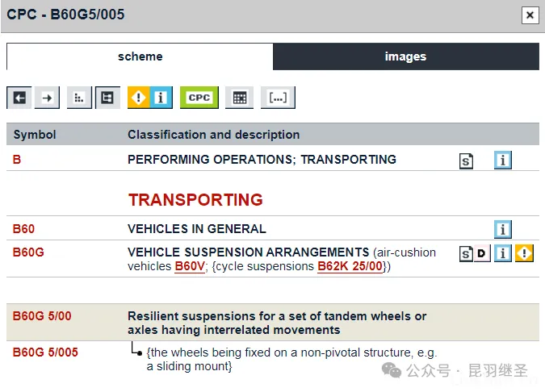The height and width of the screenshot is (392, 545).
Task: Show info for B60 Vehicles in General
Action: (x=502, y=229)
